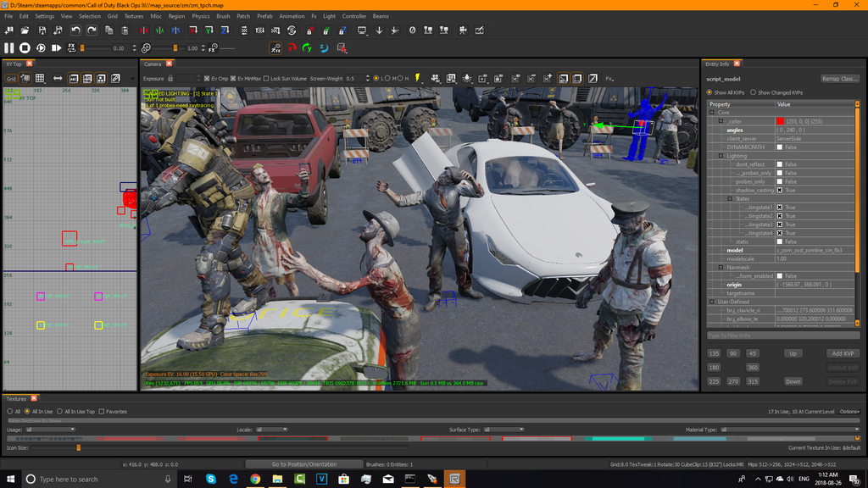The width and height of the screenshot is (868, 488).
Task: Rotate selection around Y axis
Action: point(209,30)
